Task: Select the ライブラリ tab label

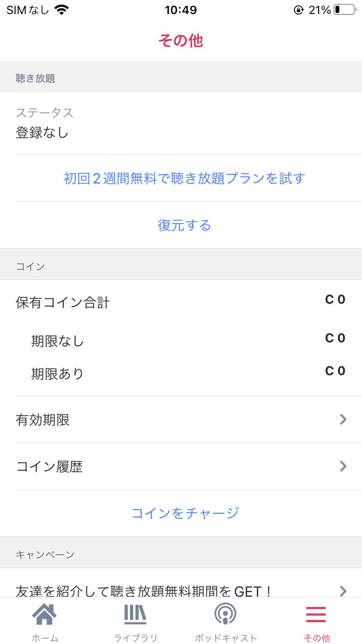Action: click(x=136, y=638)
